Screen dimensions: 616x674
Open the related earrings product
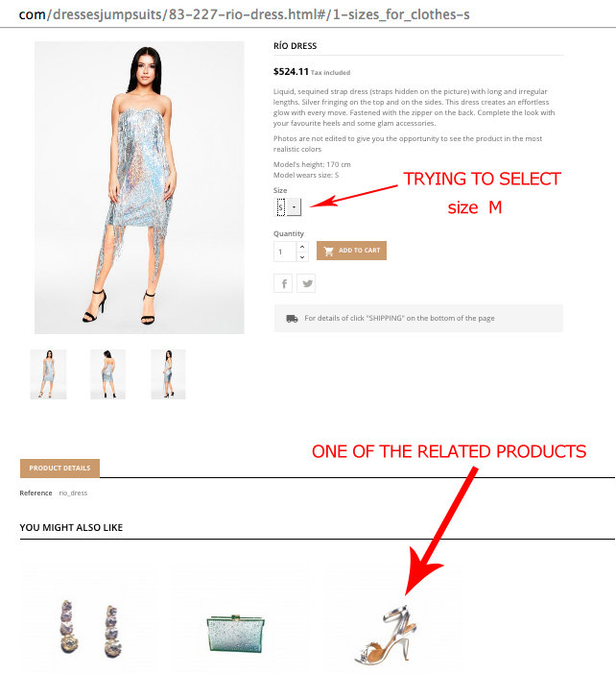[x=90, y=629]
